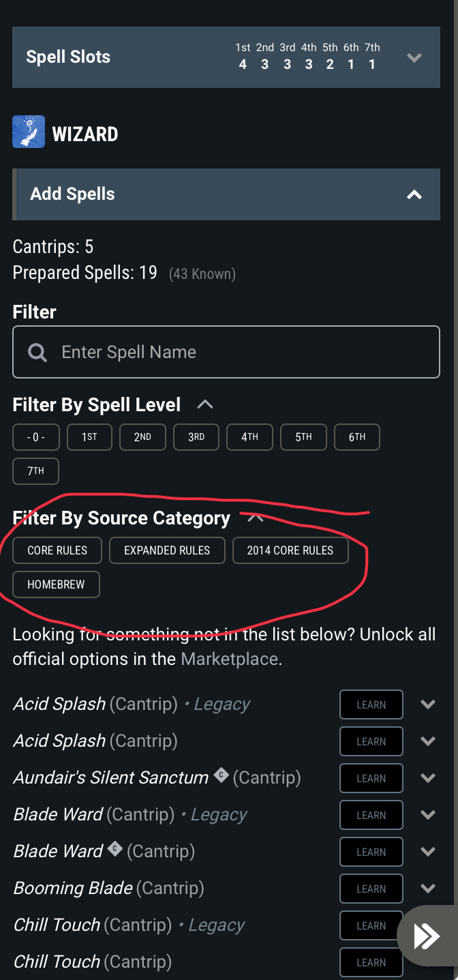Toggle the cantrip level 0 filter
This screenshot has width=458, height=980.
tap(36, 437)
